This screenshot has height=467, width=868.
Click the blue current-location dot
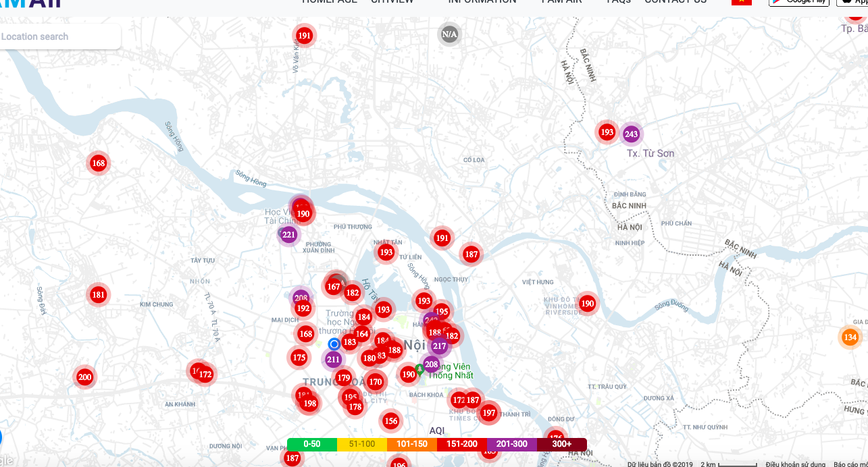click(x=334, y=344)
